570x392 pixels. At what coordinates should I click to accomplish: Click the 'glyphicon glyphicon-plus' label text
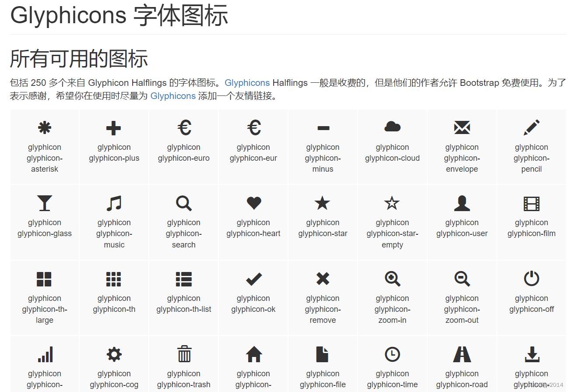click(x=114, y=153)
